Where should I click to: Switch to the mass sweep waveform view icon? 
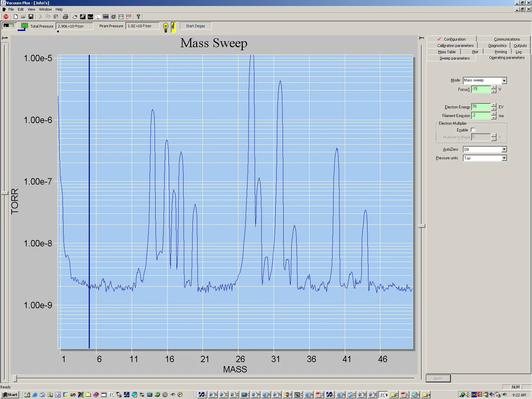click(x=90, y=17)
